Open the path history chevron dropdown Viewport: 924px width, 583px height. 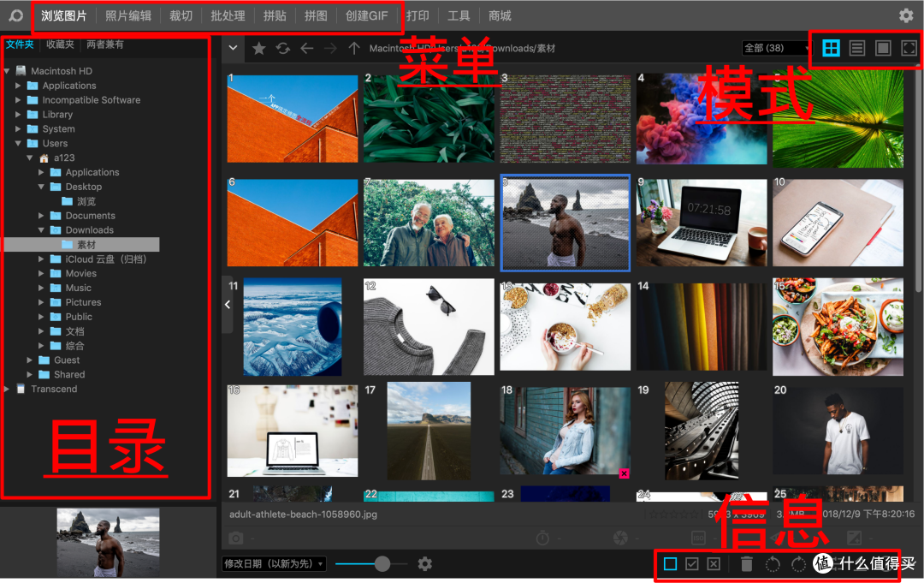tap(234, 48)
